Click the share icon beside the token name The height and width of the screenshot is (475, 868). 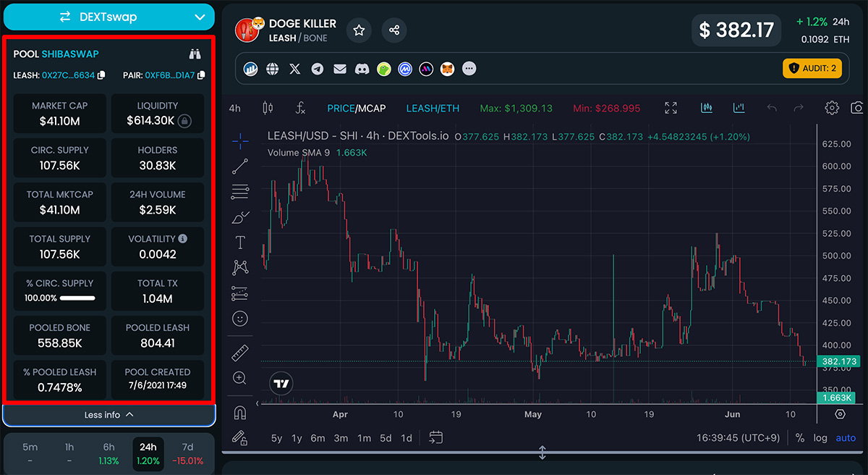(394, 30)
